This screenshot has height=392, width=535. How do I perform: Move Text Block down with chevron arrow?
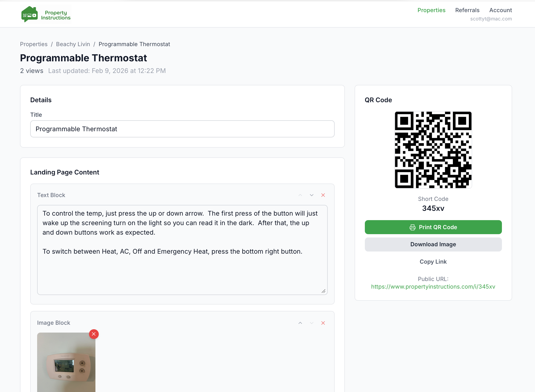312,195
